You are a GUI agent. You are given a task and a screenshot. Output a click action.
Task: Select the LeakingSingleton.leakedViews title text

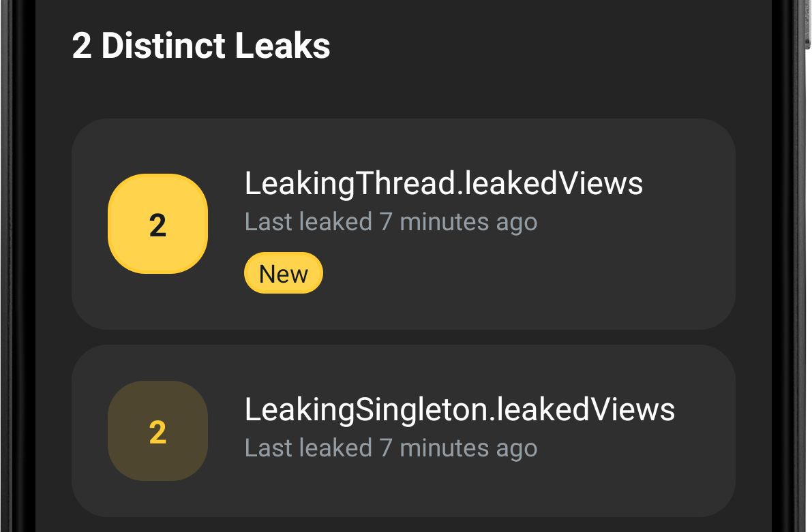[460, 409]
